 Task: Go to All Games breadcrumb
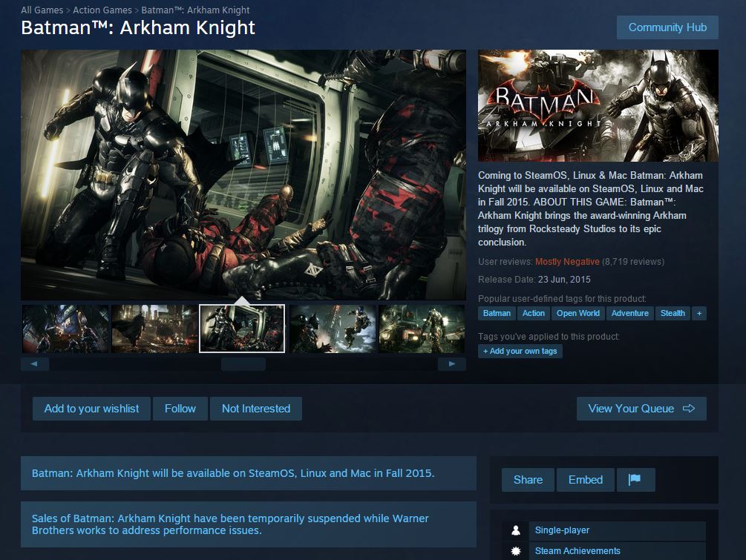pos(42,10)
